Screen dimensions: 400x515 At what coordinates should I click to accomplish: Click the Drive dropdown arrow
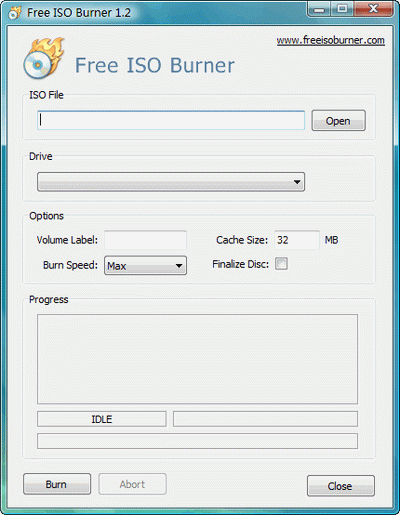(297, 182)
